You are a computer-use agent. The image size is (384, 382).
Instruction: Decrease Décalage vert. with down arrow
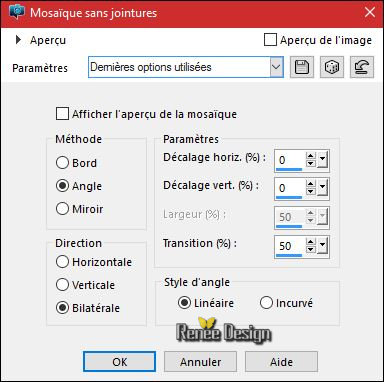click(311, 191)
